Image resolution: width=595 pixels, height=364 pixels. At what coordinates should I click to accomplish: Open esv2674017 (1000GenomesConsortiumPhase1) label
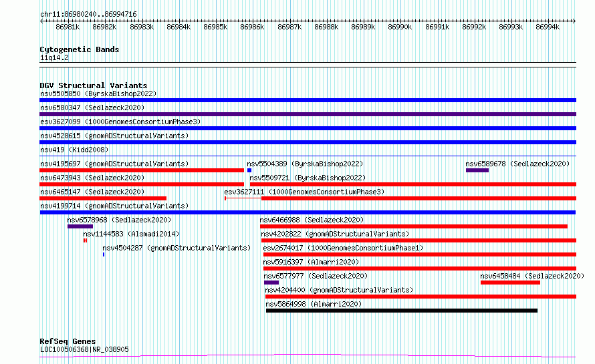click(x=343, y=248)
